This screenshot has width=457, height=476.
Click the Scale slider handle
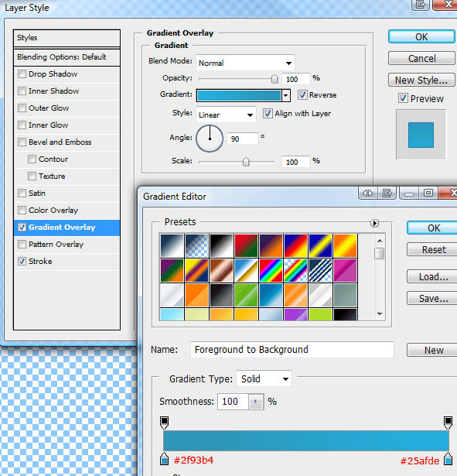246,162
